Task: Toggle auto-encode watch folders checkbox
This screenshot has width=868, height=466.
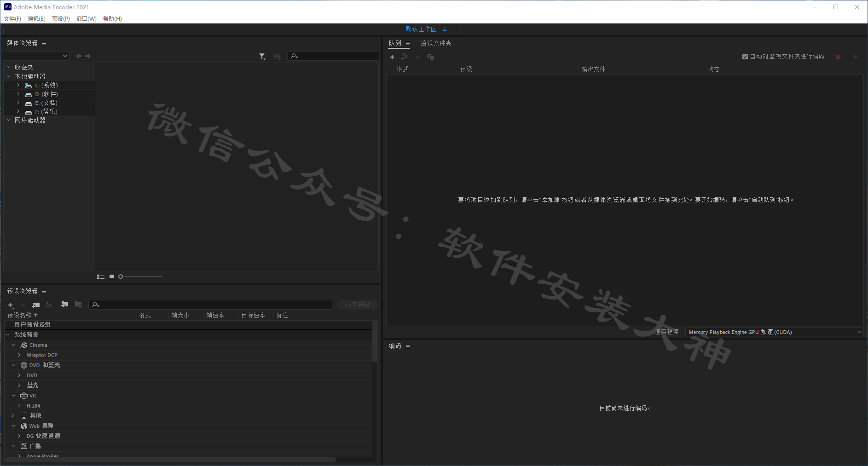Action: 745,57
